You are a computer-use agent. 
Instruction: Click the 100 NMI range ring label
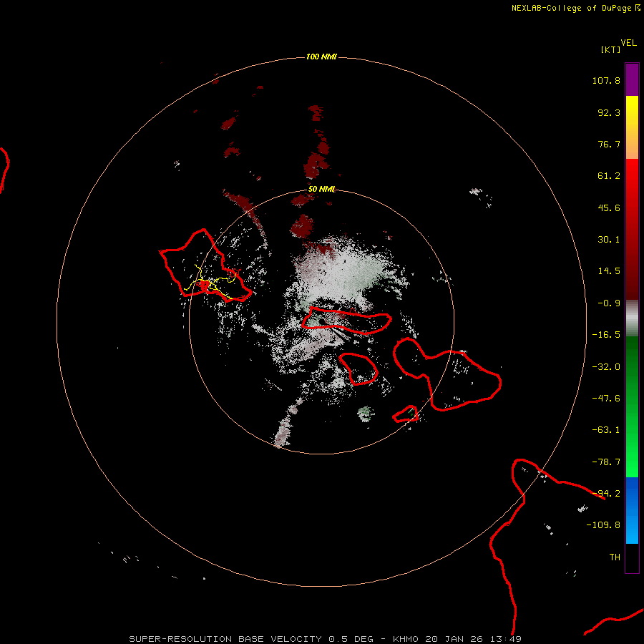coord(321,57)
